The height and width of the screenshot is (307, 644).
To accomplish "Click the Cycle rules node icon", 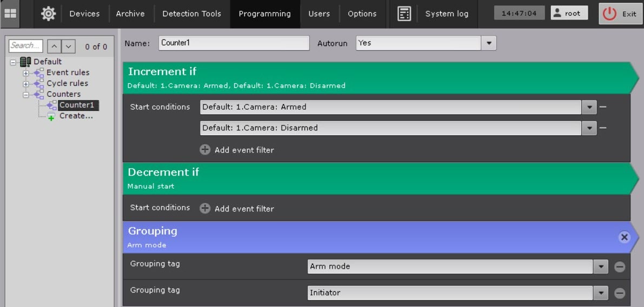I will point(38,84).
